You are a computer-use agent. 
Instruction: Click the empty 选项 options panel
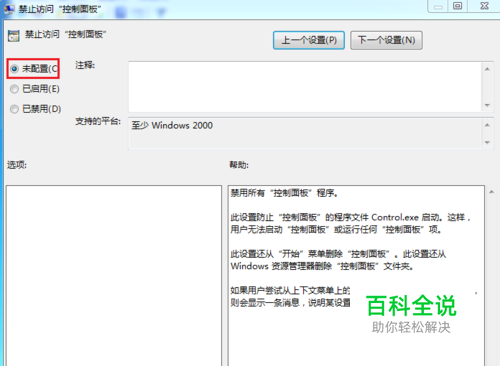click(114, 275)
